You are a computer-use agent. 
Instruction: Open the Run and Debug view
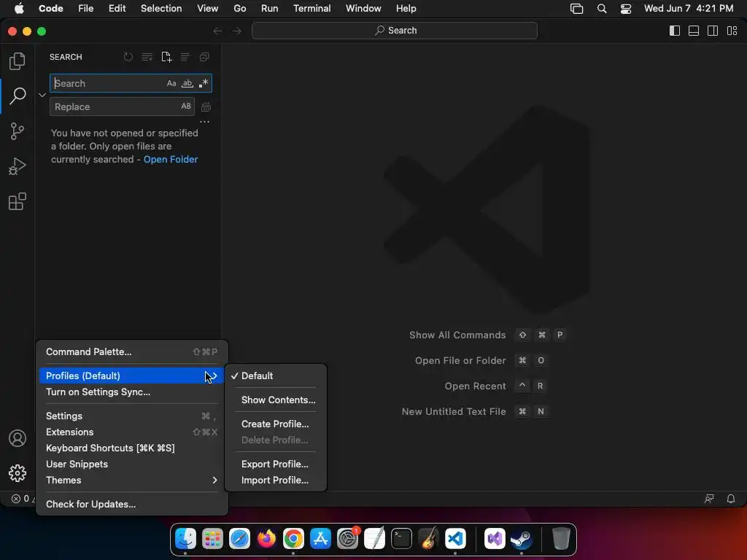(18, 166)
